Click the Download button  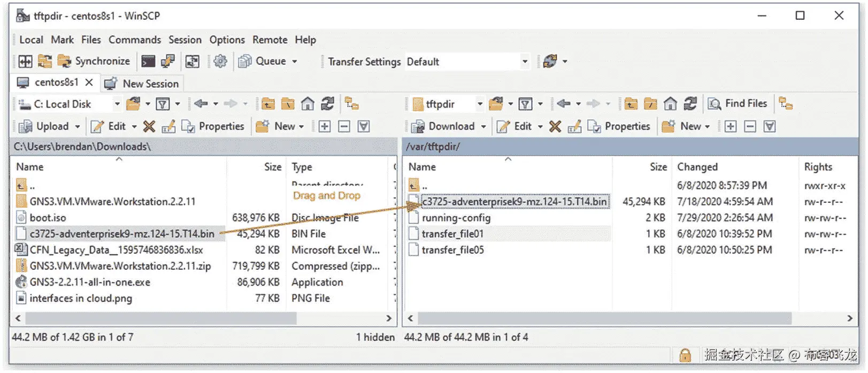coord(442,126)
